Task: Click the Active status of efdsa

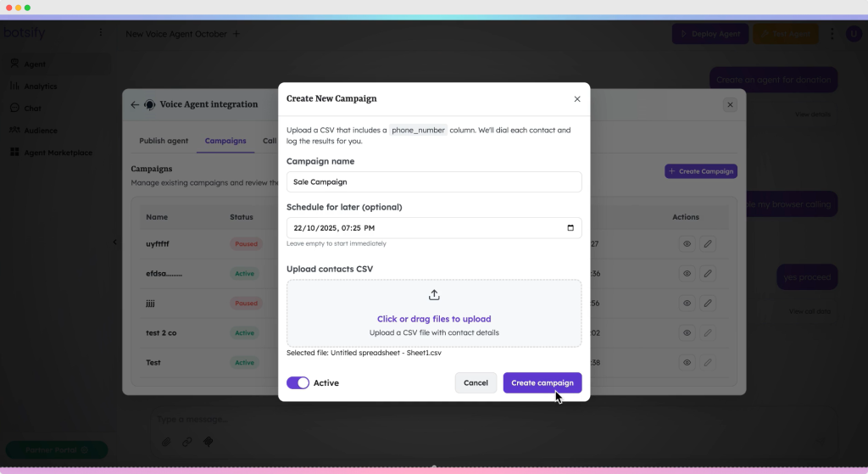Action: coord(245,274)
